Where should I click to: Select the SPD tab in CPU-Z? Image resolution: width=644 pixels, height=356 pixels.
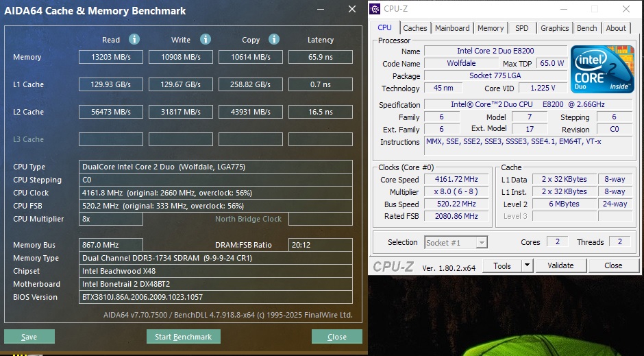pyautogui.click(x=521, y=28)
